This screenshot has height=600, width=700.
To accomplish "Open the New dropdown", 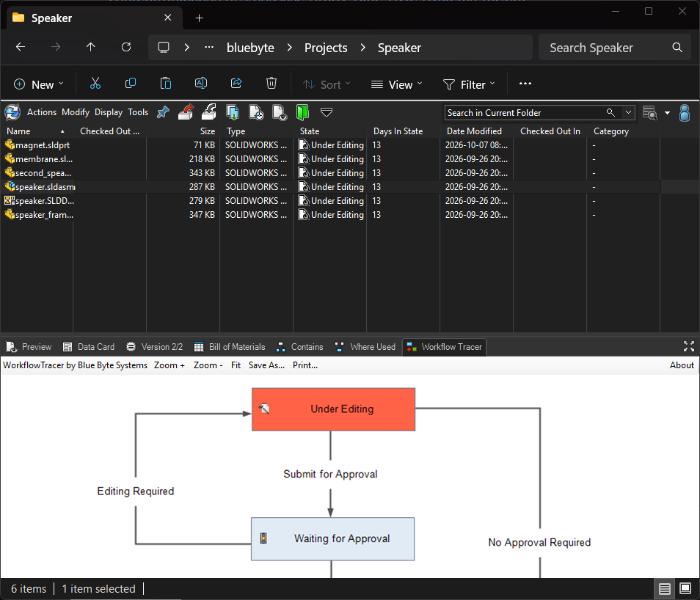I will [x=39, y=84].
